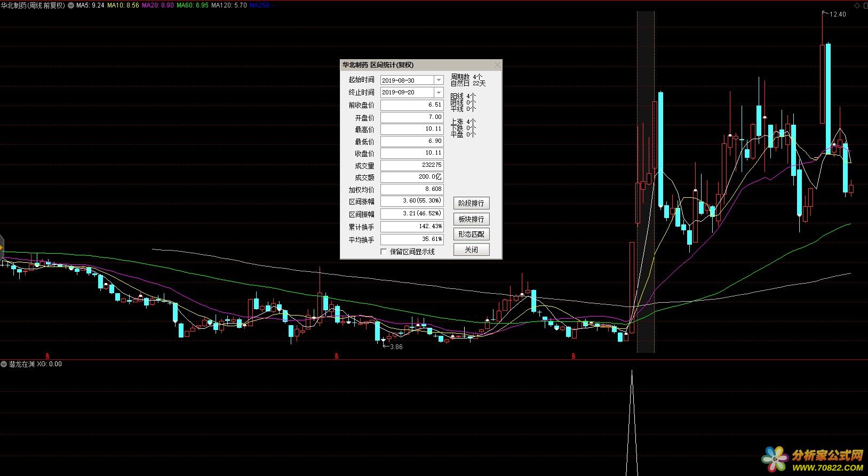
Task: Expand the 起始时间 date dropdown
Action: coord(439,80)
